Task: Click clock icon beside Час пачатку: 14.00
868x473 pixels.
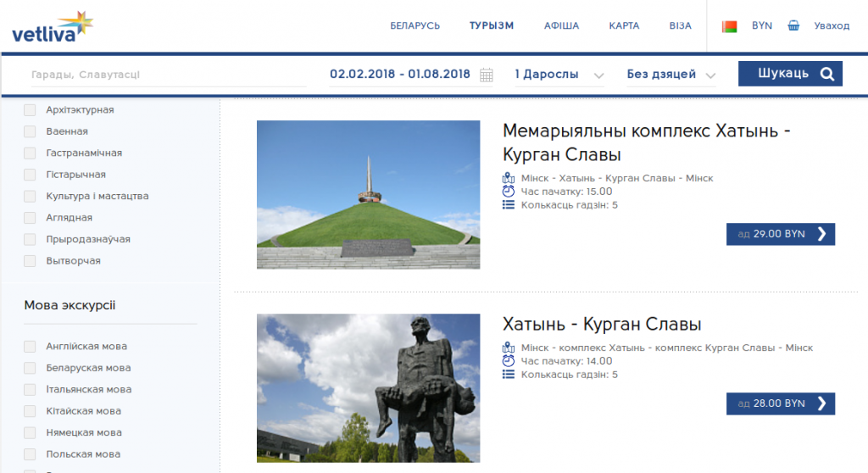Action: coord(509,361)
